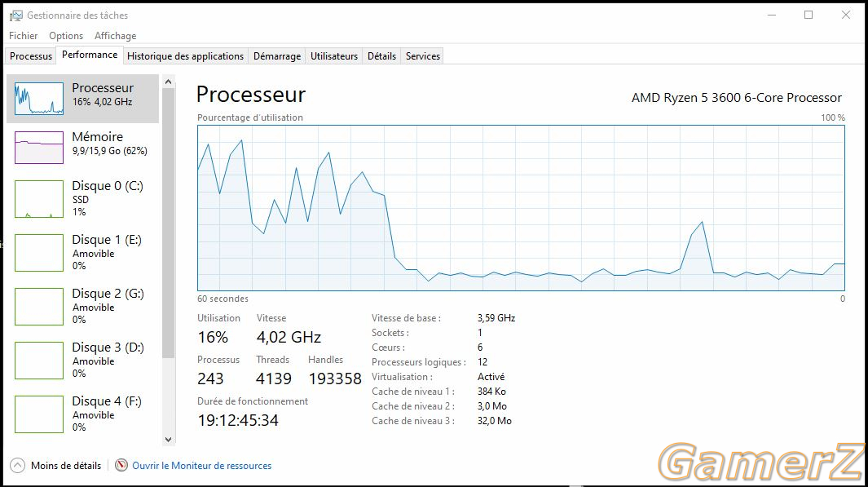
Task: Select Disque 0 (C:) SSD graph
Action: 39,199
